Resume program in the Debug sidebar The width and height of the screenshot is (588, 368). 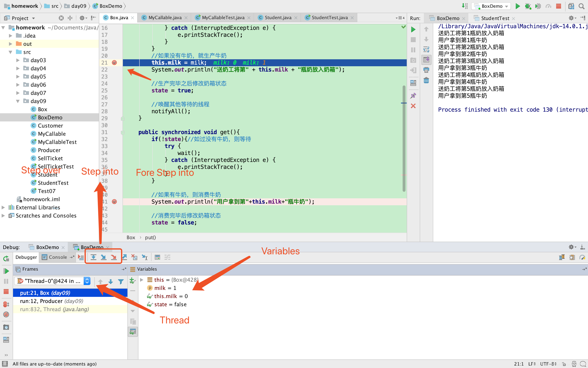pyautogui.click(x=6, y=271)
